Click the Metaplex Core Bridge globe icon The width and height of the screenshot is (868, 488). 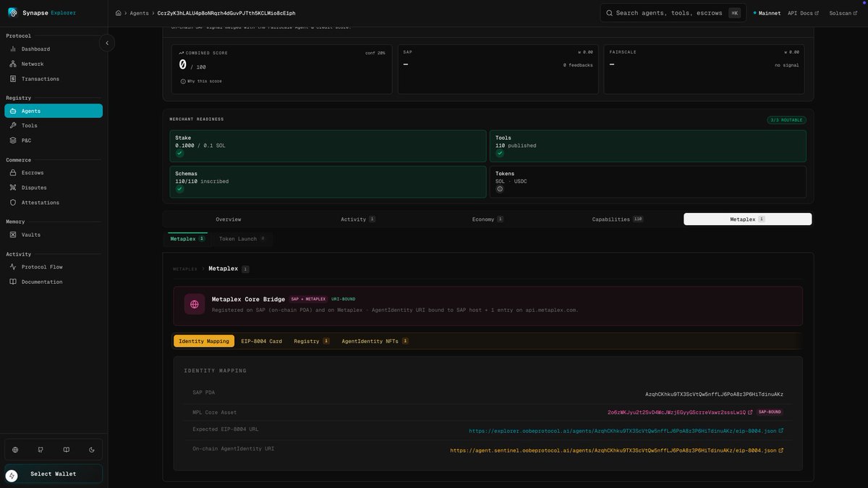coord(195,304)
